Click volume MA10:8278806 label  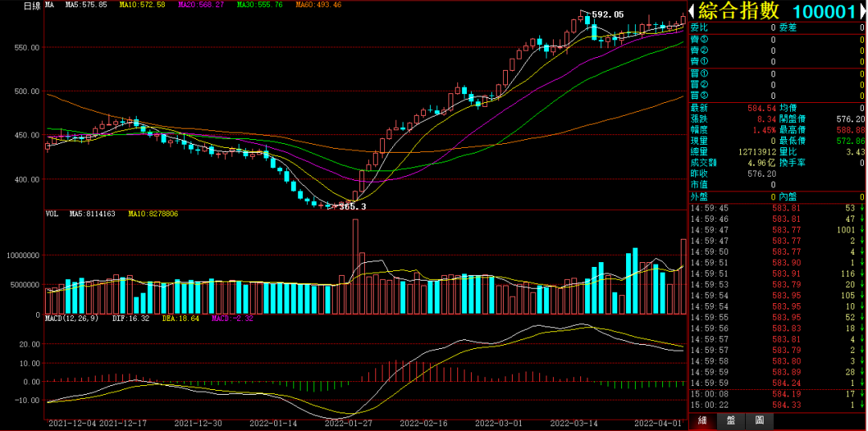point(153,213)
